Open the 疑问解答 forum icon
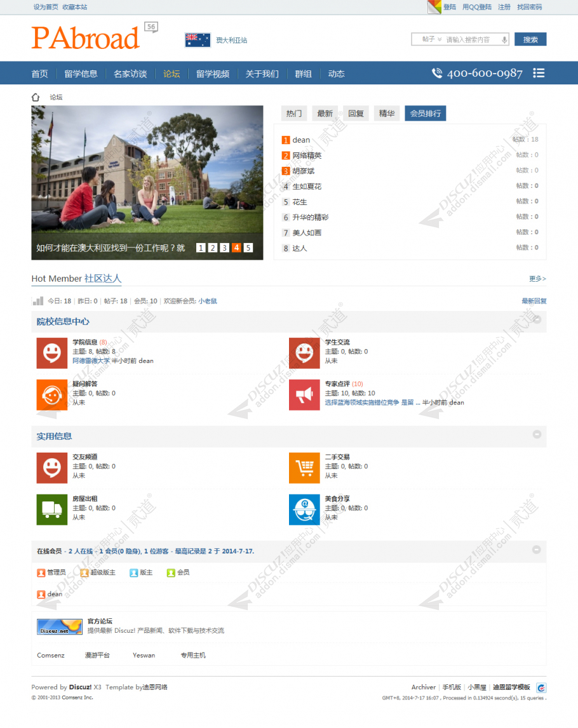 point(52,395)
